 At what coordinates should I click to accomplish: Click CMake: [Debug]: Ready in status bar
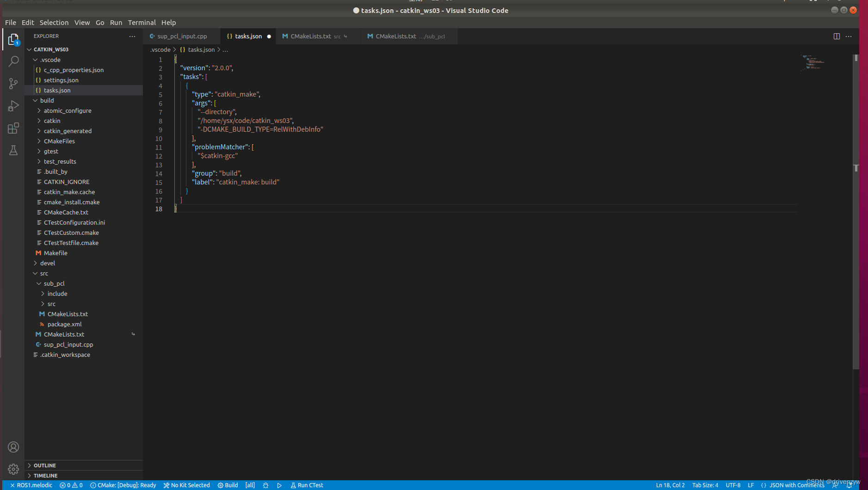123,485
